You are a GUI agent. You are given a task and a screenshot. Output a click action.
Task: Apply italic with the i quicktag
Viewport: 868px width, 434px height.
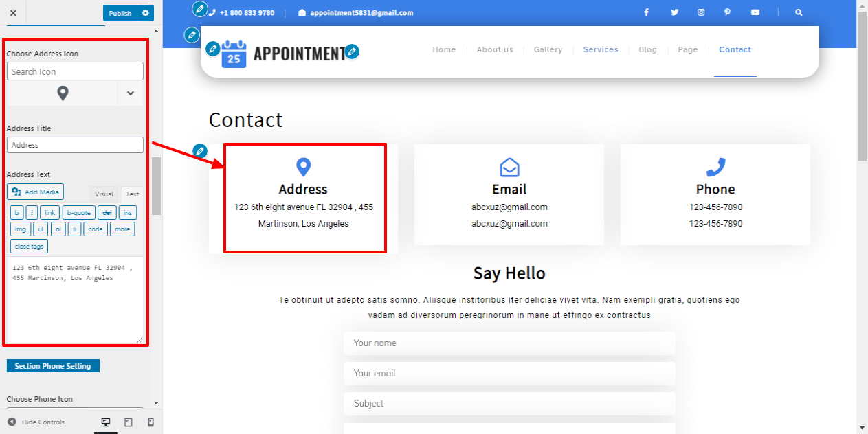point(32,213)
